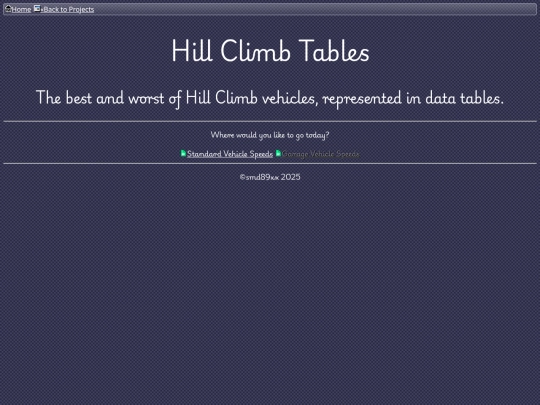Open Standard Vehicle Speeds link
540x405 pixels.
(230, 154)
